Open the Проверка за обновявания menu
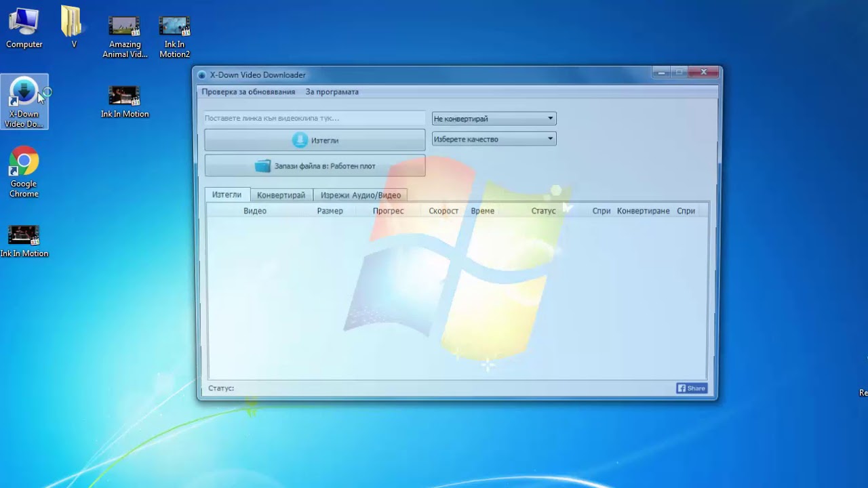Image resolution: width=868 pixels, height=488 pixels. click(248, 91)
